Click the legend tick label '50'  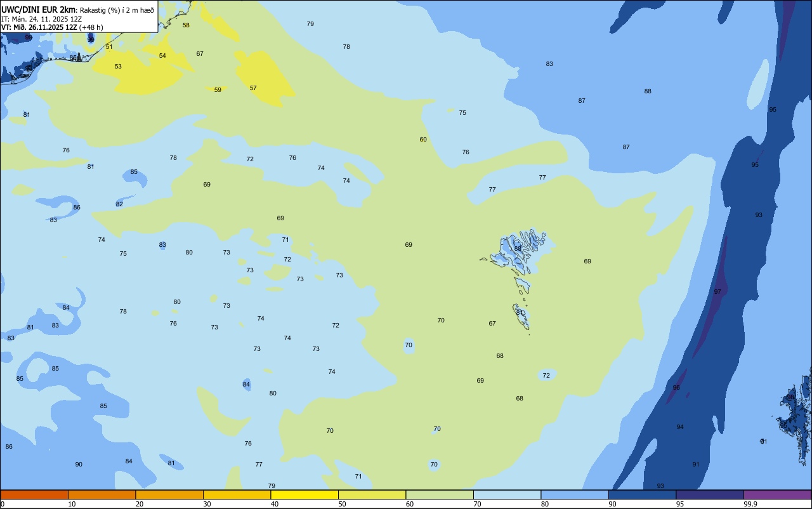click(x=342, y=504)
